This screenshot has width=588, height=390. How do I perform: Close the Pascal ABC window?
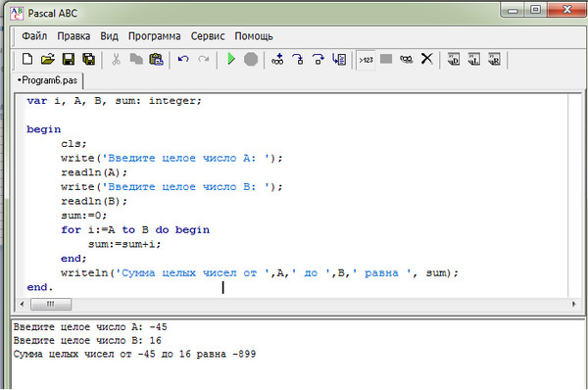[567, 10]
